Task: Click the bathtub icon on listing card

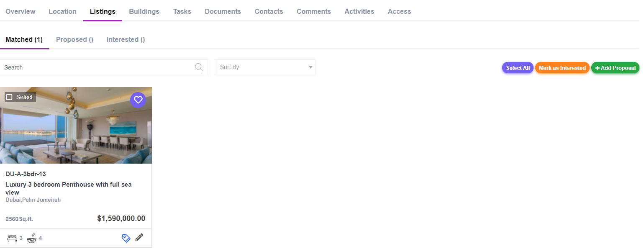Action: pos(31,239)
